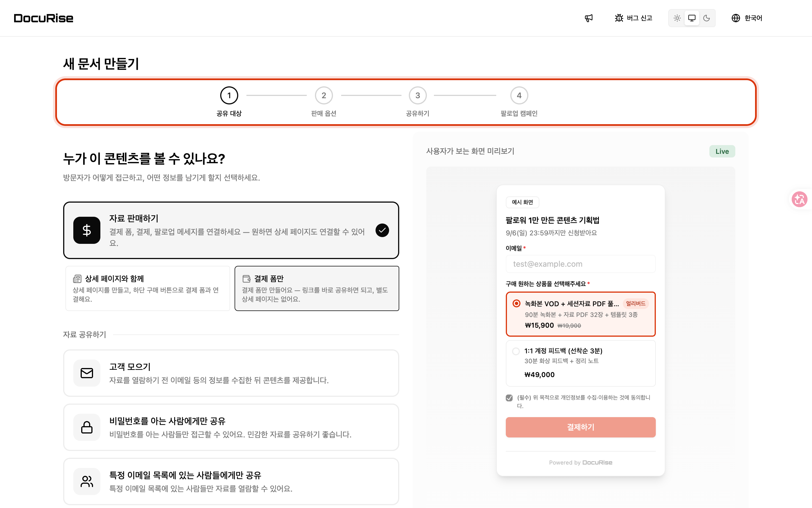Viewport: 812px width, 508px height.
Task: Click the checkmark on 자료 판매하기 card
Action: (x=382, y=230)
